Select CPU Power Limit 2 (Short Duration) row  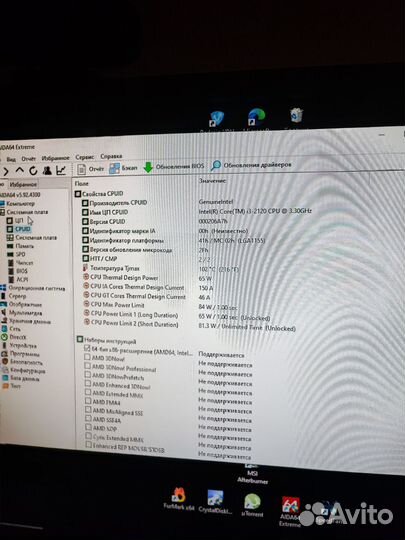coord(189,325)
